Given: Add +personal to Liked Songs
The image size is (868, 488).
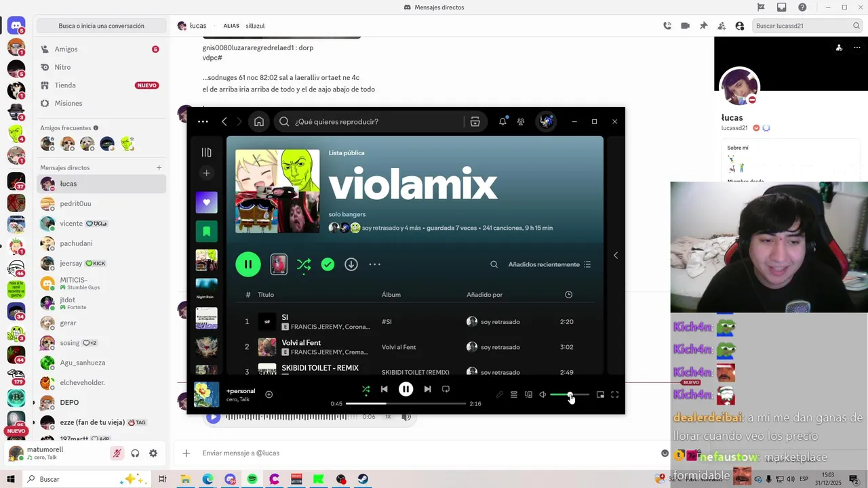Looking at the screenshot, I should click(x=269, y=394).
